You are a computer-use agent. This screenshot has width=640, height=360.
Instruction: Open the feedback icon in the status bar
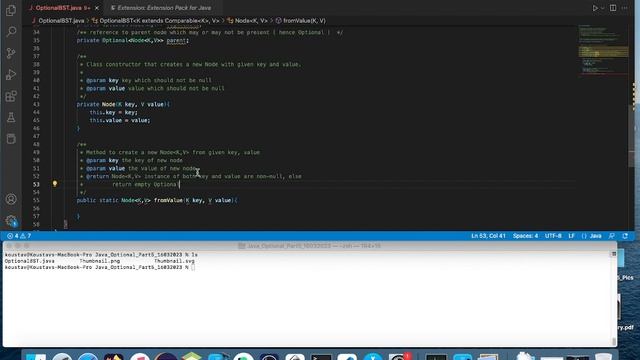pos(611,236)
